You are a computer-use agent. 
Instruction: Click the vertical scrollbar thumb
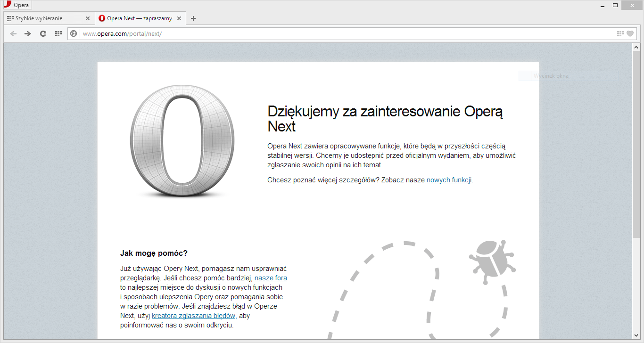click(636, 144)
